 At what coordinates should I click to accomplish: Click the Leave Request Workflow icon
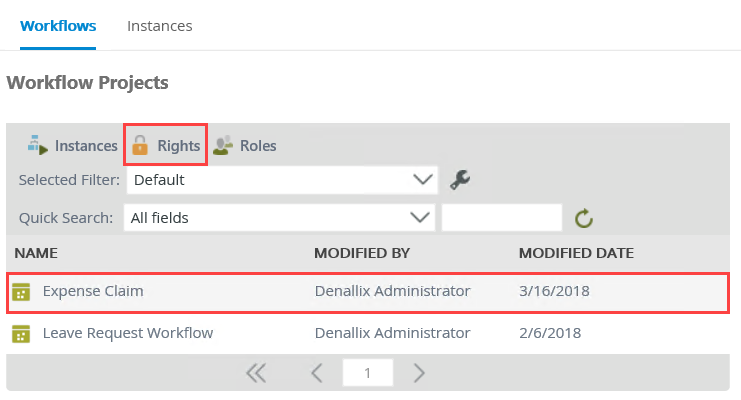tap(20, 333)
